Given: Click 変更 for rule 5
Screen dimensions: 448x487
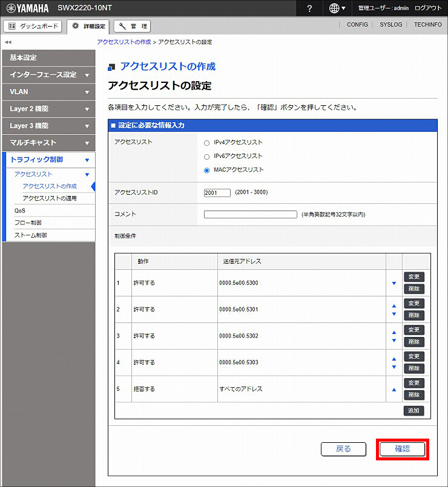Looking at the screenshot, I should (x=414, y=383).
